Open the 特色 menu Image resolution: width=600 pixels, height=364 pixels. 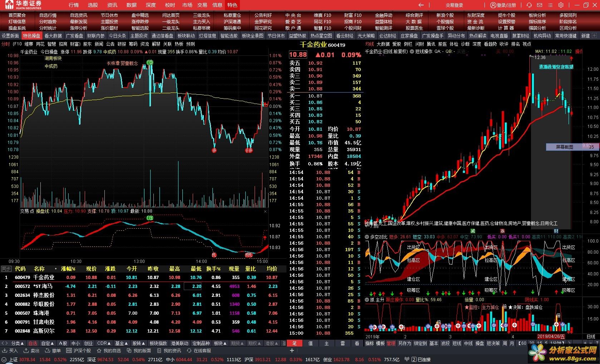click(232, 5)
